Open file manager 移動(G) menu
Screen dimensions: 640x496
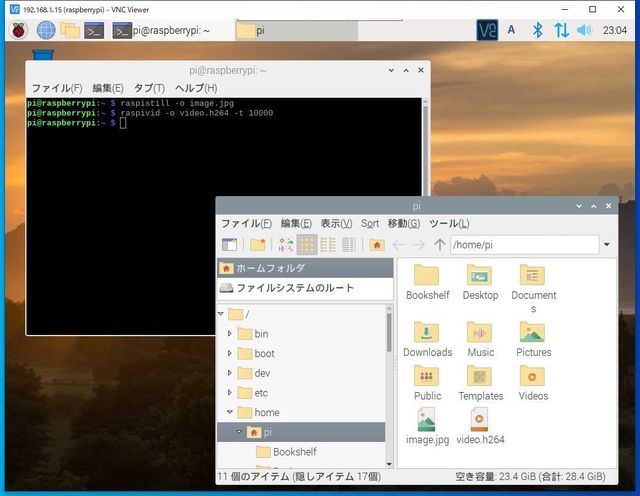[404, 223]
